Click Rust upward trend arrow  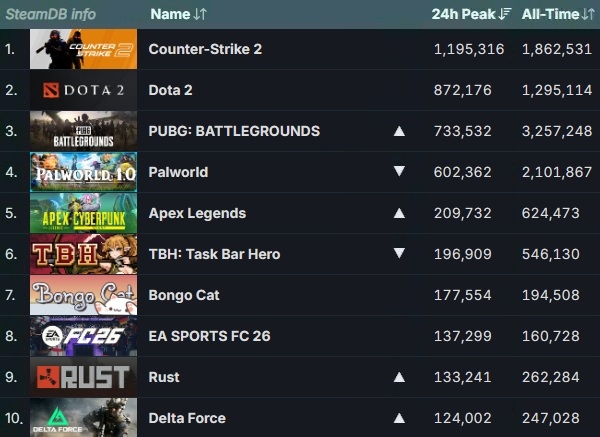[399, 377]
